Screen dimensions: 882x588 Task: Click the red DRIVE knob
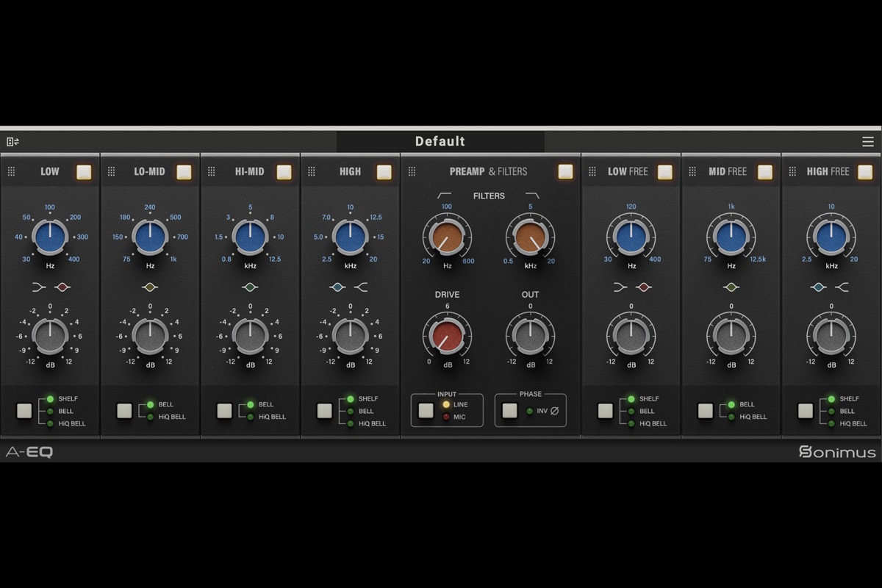click(x=447, y=336)
